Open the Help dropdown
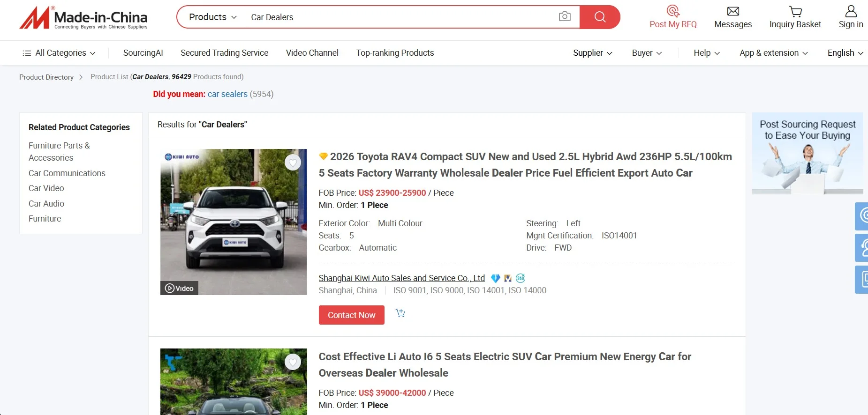The width and height of the screenshot is (868, 415). 707,53
